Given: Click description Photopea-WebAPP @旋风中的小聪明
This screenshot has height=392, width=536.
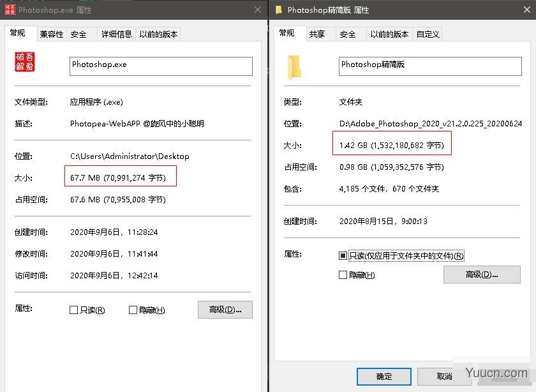Looking at the screenshot, I should coord(137,123).
